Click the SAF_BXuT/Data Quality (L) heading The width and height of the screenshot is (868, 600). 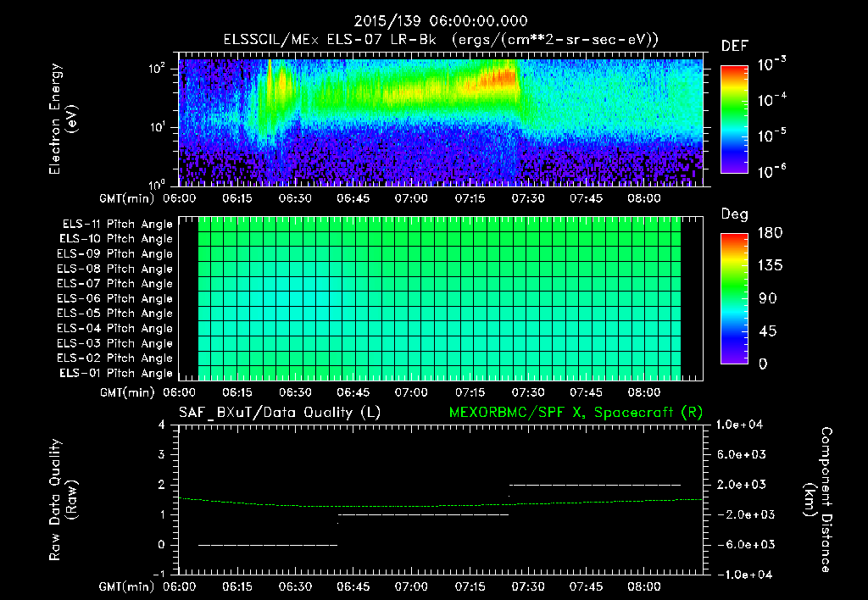coord(280,413)
